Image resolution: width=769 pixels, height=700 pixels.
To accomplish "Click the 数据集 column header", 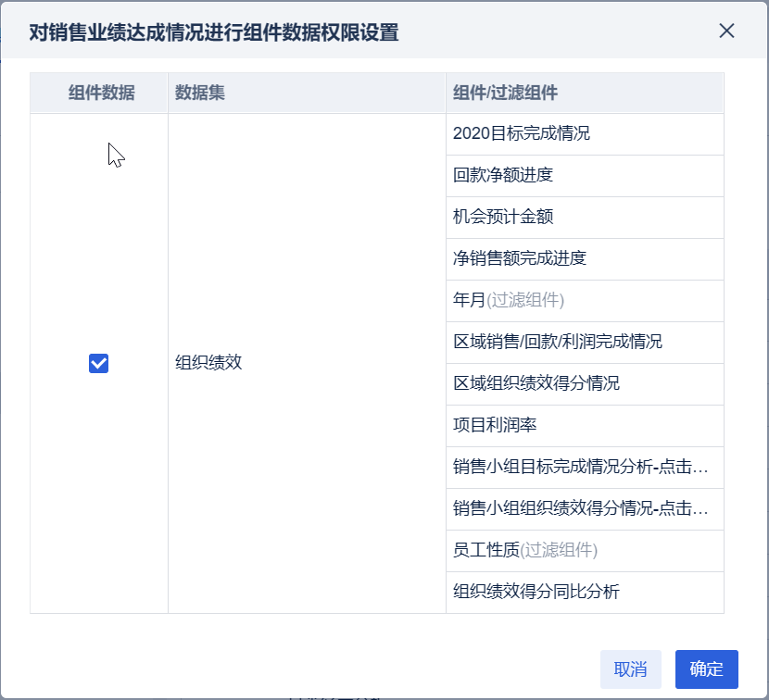I will point(307,93).
